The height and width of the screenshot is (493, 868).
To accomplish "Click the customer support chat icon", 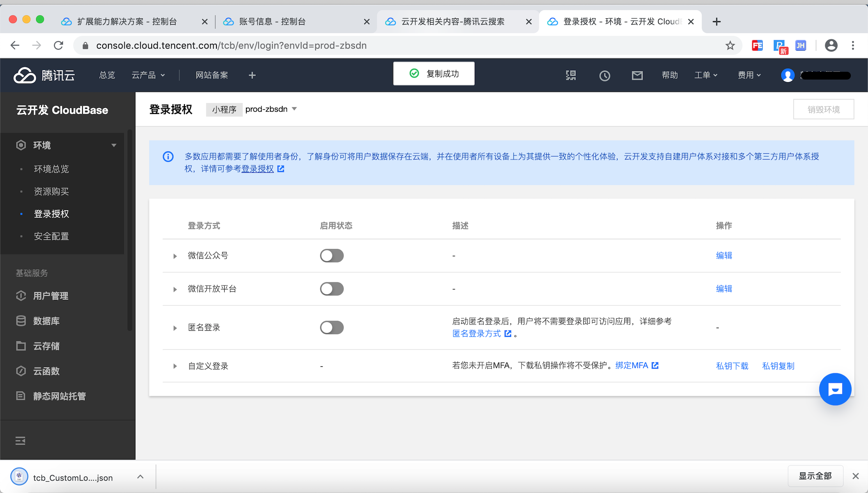I will [836, 389].
